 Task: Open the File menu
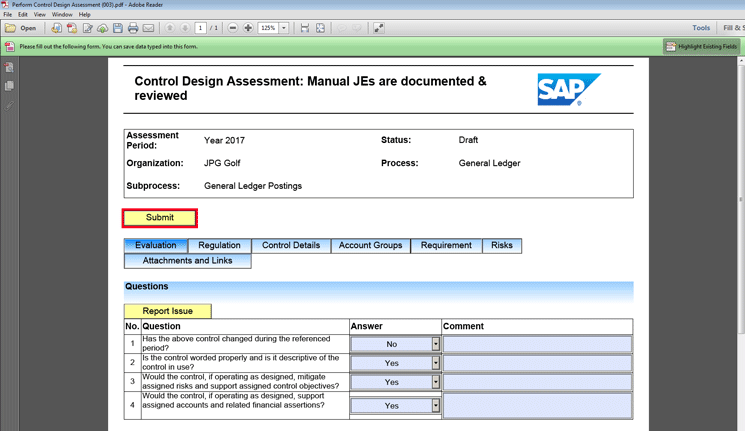8,15
